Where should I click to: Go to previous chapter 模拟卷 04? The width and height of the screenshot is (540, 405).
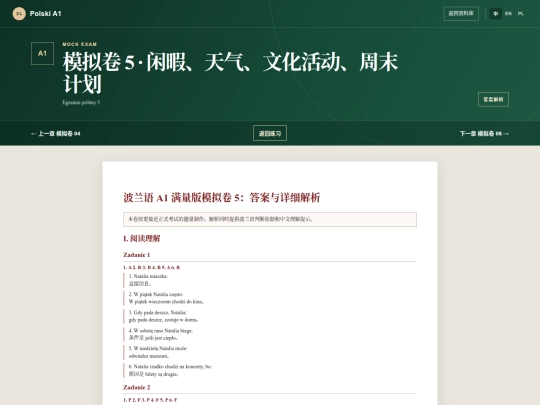[56, 134]
